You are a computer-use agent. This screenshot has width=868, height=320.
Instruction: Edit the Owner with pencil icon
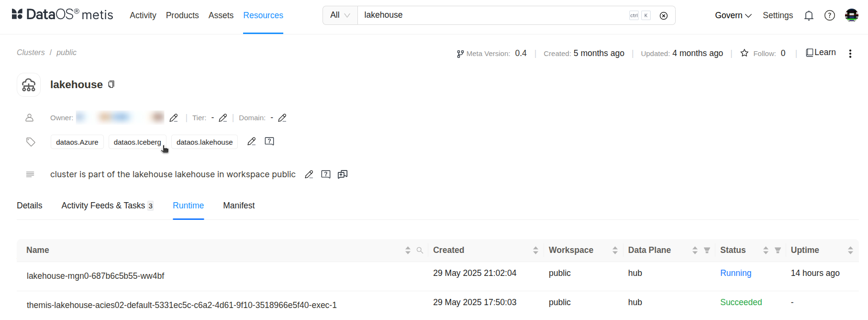coord(174,118)
